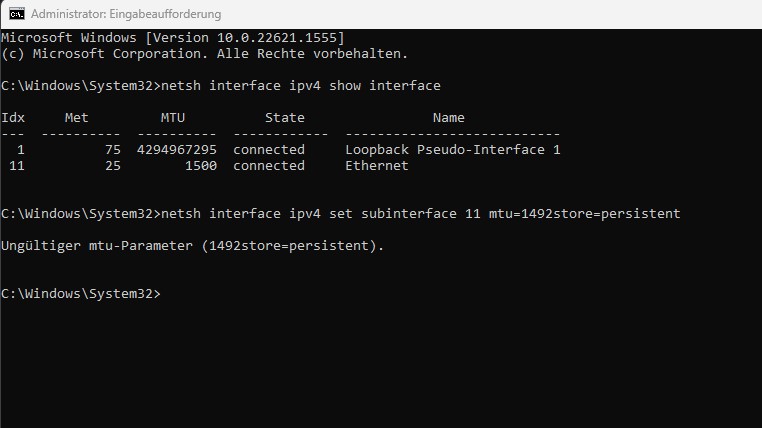762x428 pixels.
Task: Click the window title Administrator: Eingabeaufforderung
Action: 126,14
